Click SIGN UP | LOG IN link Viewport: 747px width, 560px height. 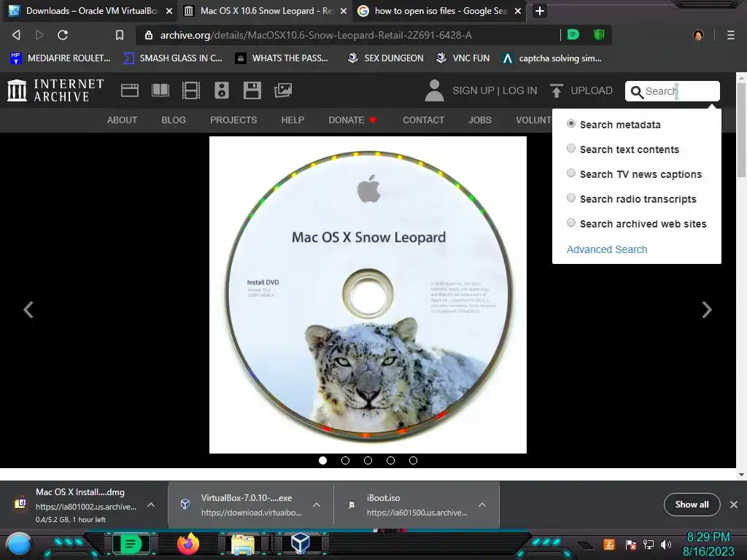tap(495, 90)
